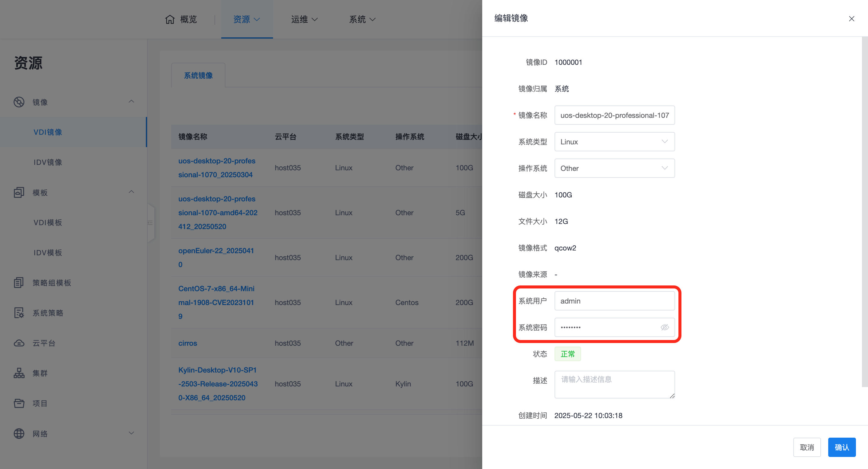Click the 112M disk size cell
The width and height of the screenshot is (868, 469).
[465, 343]
